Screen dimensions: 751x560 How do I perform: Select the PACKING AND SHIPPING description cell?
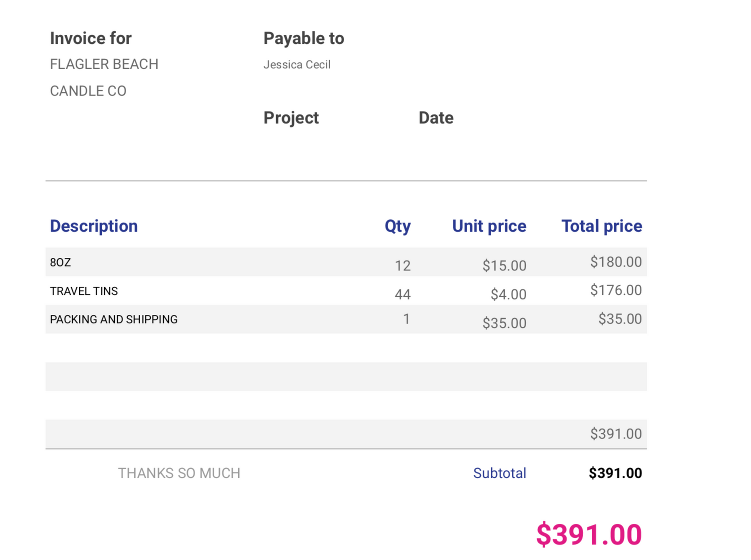coord(114,319)
